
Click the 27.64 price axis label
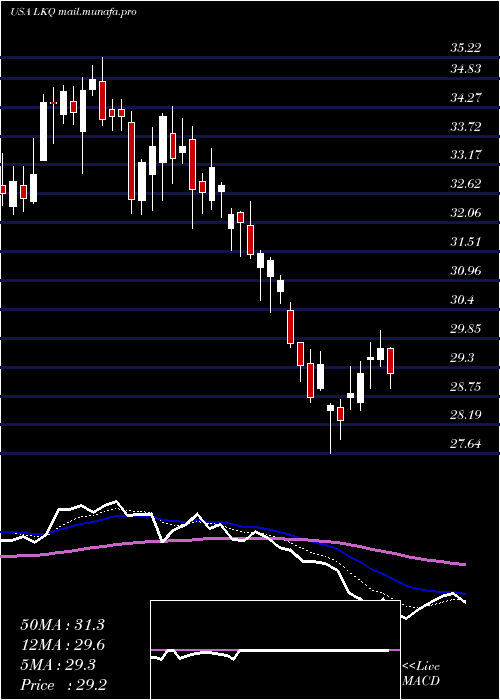(466, 444)
